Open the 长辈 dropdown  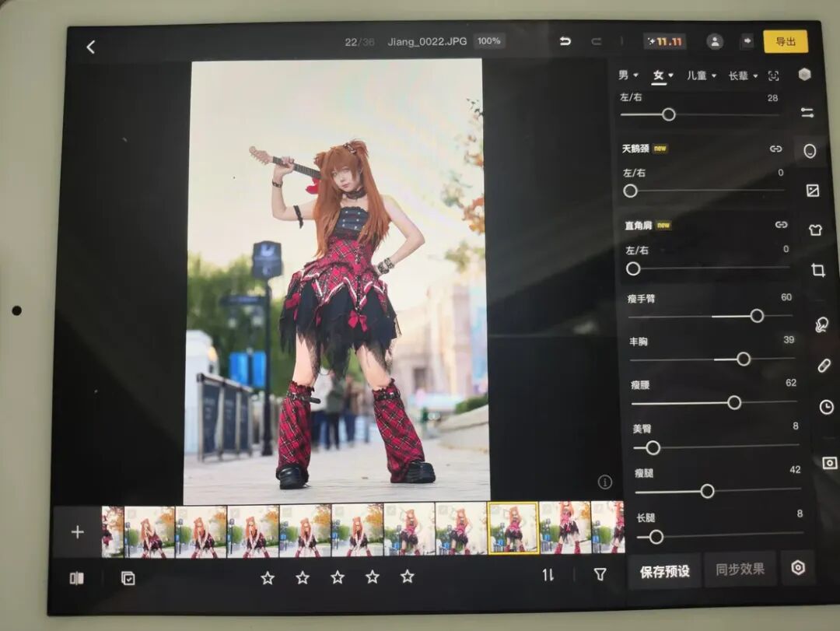pos(743,75)
